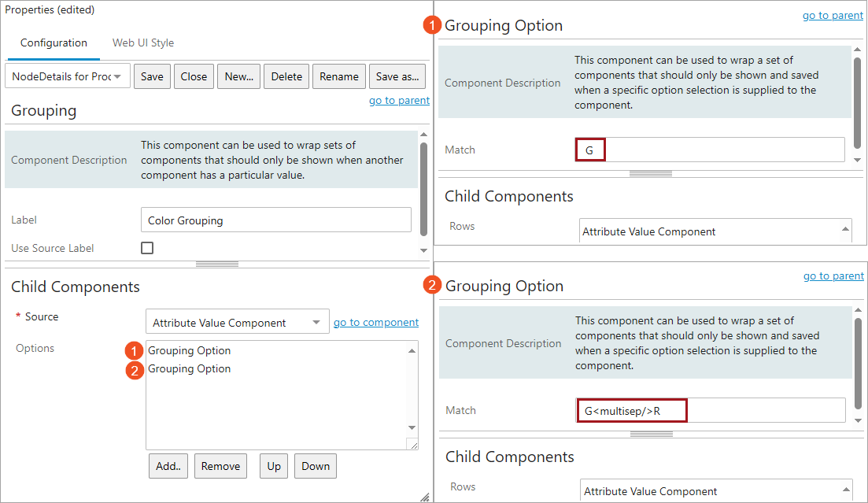Select the first Grouping Option in the list
This screenshot has width=868, height=503.
tap(190, 351)
